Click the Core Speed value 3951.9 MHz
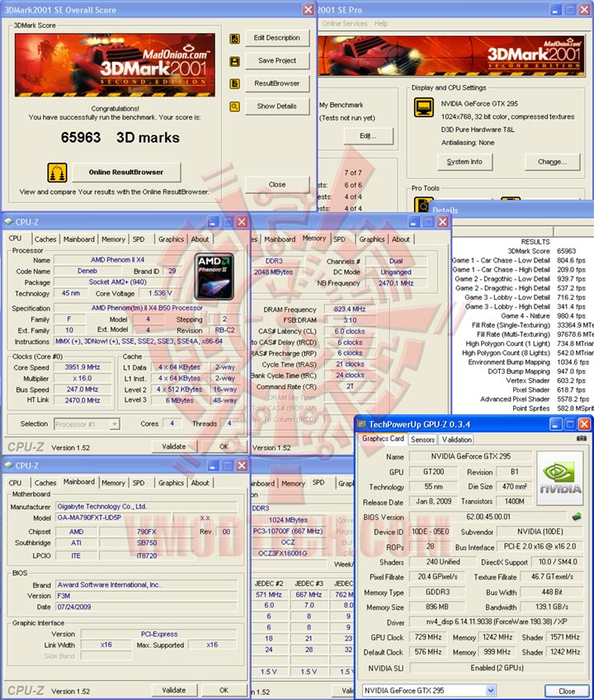The width and height of the screenshot is (594, 700). (82, 367)
